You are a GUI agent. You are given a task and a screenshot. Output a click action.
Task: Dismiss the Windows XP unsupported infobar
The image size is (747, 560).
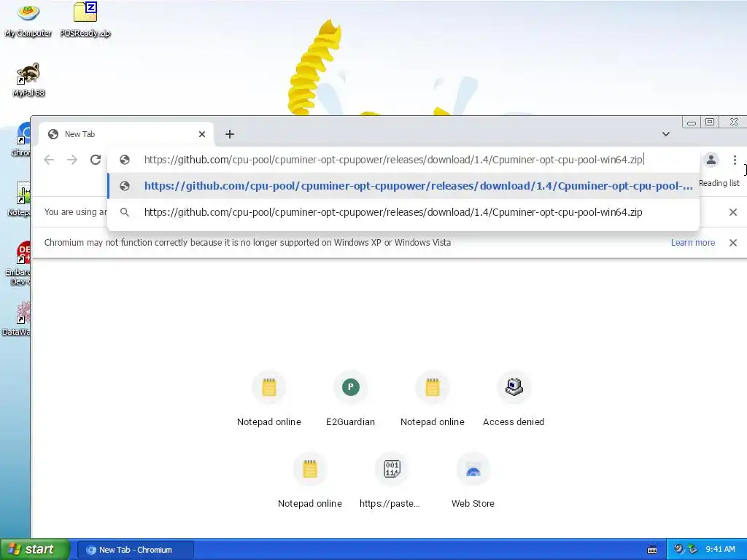click(733, 242)
